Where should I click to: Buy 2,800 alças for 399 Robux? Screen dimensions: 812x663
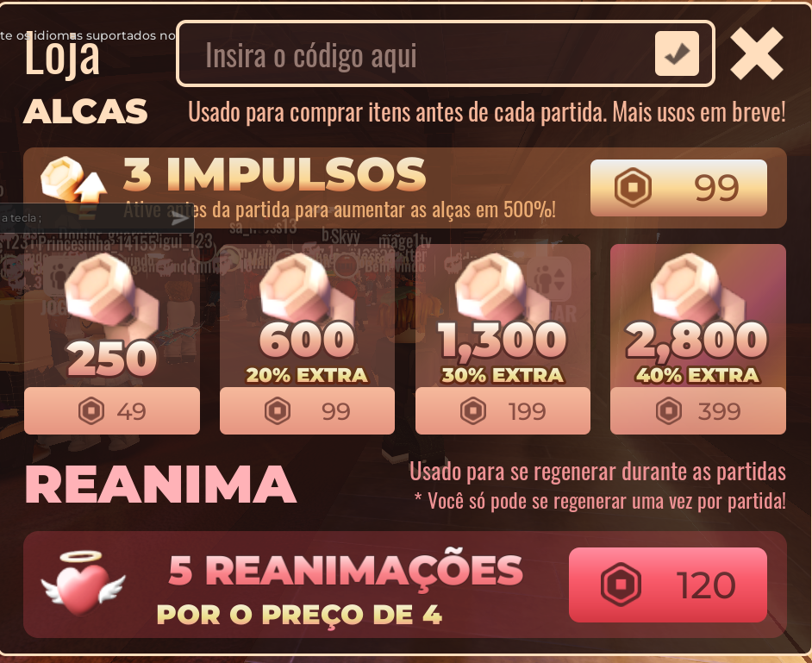[x=698, y=410]
